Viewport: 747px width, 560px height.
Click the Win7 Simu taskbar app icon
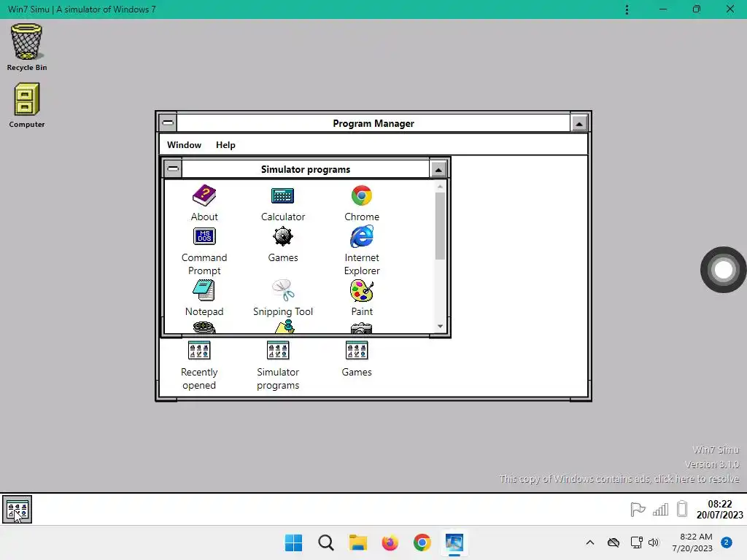pos(454,542)
